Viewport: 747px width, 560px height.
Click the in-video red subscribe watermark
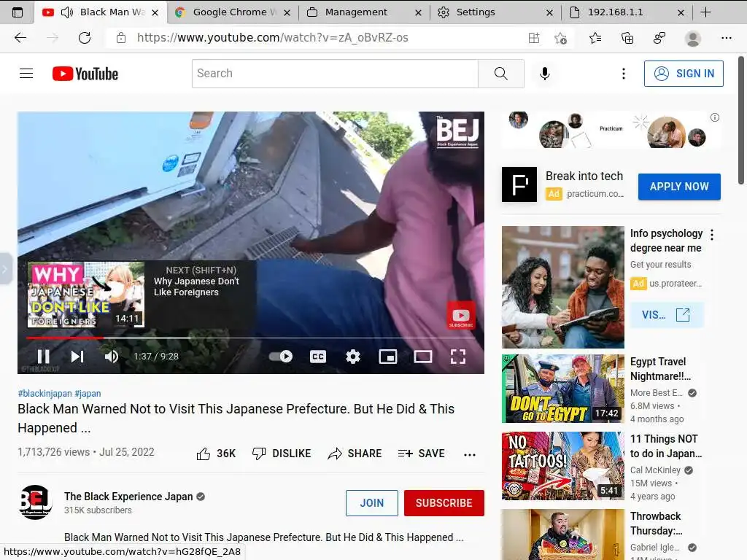[461, 315]
